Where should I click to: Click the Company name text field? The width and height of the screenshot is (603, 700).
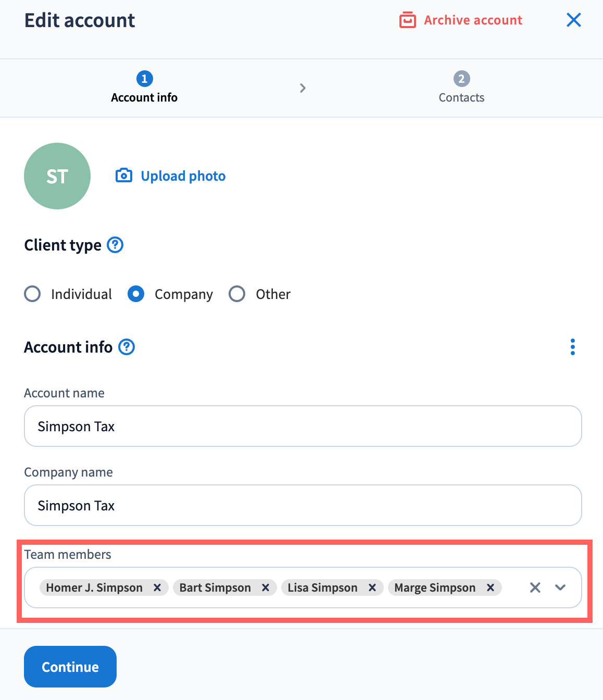coord(303,505)
